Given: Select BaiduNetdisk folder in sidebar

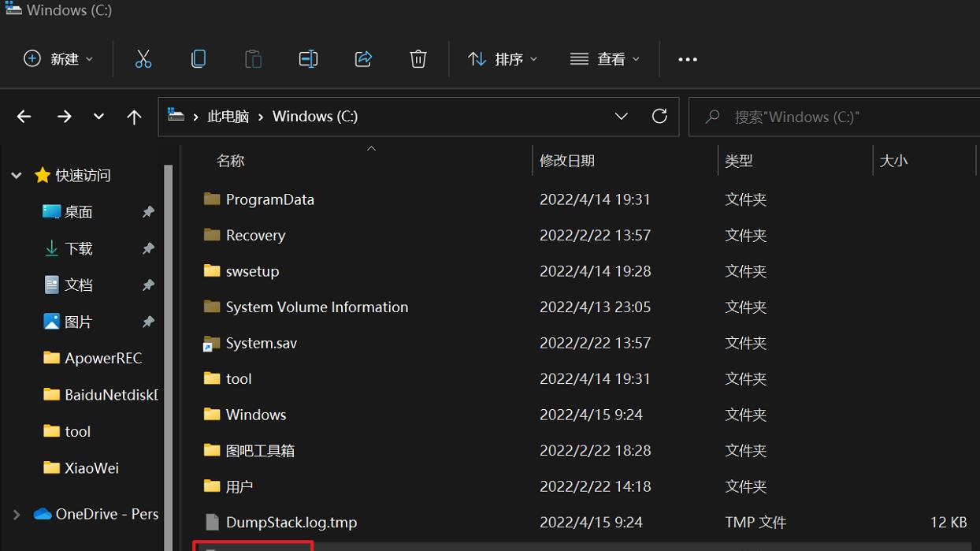Looking at the screenshot, I should click(x=111, y=394).
